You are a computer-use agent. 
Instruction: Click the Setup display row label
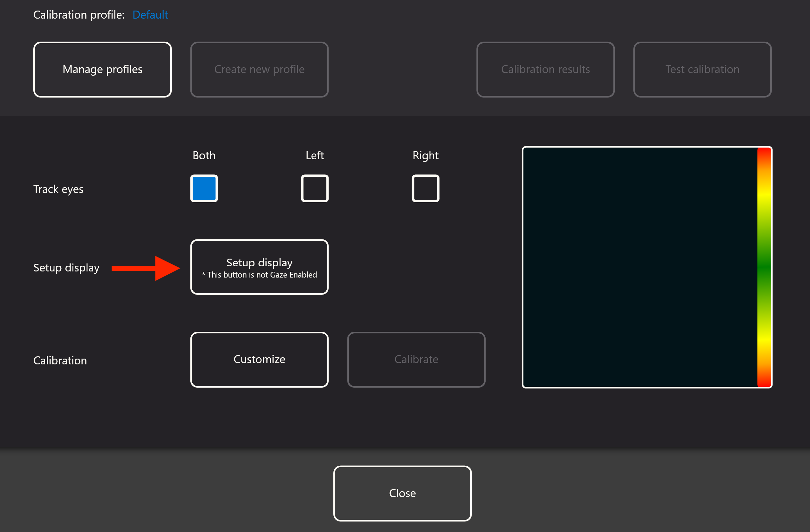pos(66,268)
